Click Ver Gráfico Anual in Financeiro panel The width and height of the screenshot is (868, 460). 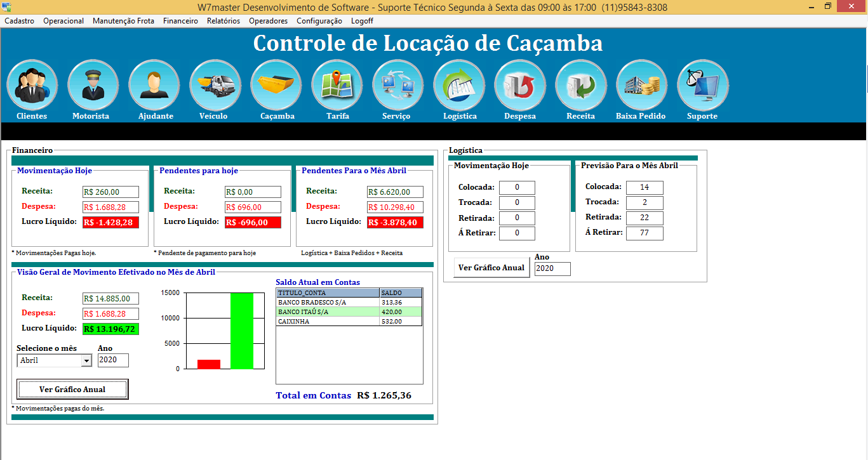72,390
